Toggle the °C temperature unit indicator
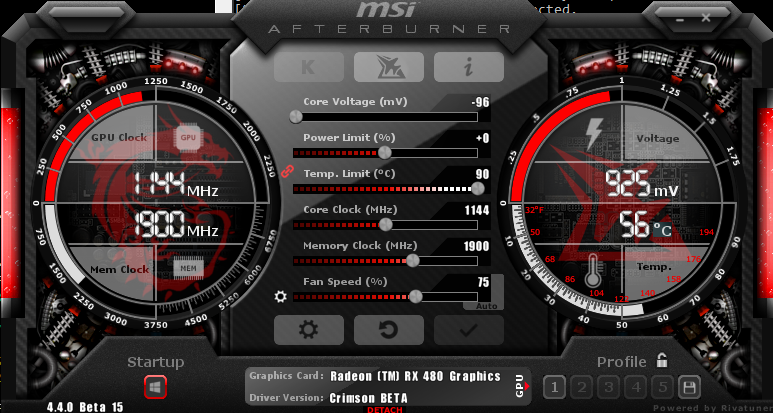Screen dimensions: 773x413 (x=663, y=230)
